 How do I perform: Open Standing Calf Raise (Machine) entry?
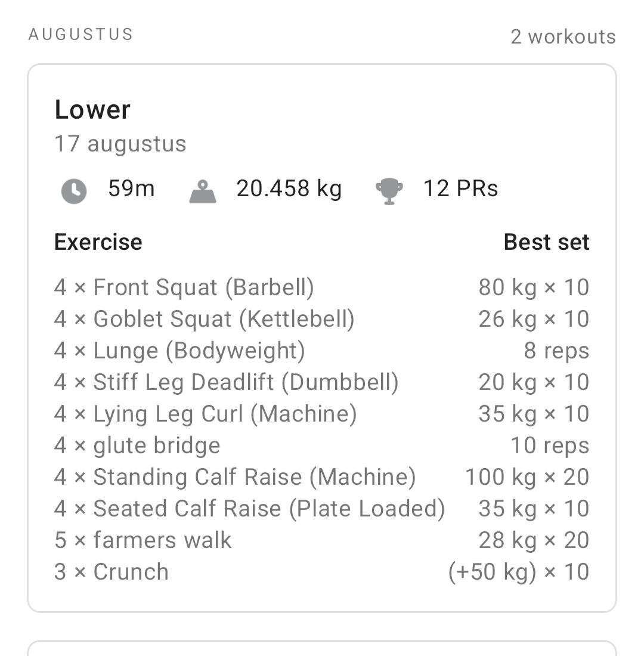tap(235, 477)
